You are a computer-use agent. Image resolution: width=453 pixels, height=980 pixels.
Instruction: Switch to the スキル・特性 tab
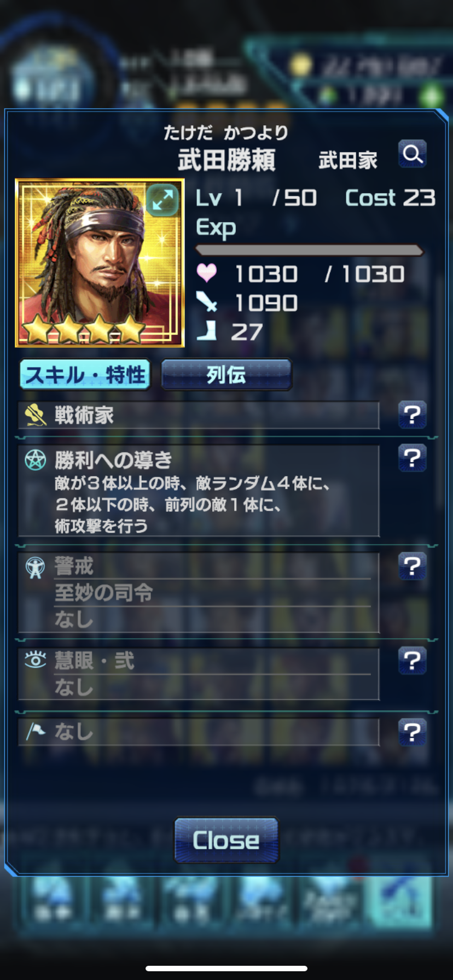pos(85,375)
